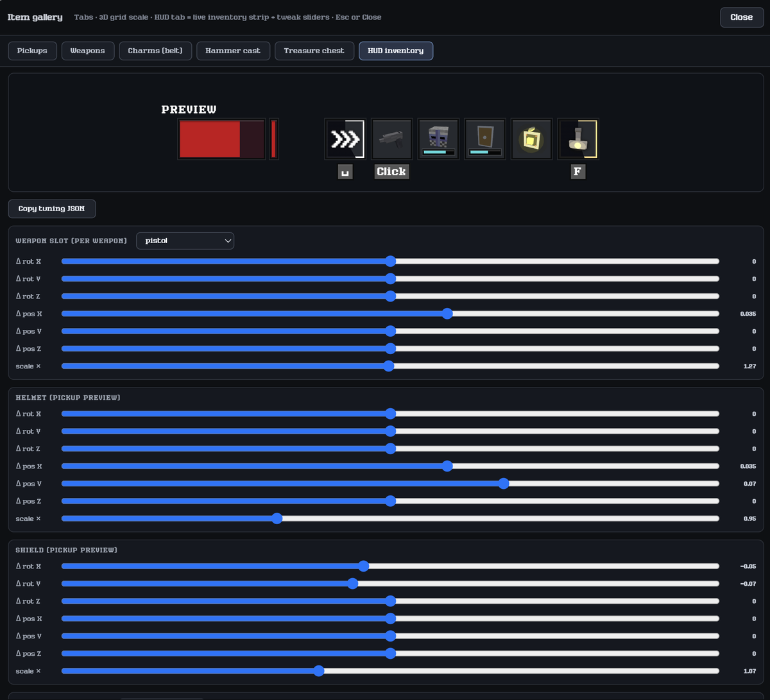Viewport: 770px width, 700px height.
Task: Switch to the Weapons tab
Action: point(87,51)
